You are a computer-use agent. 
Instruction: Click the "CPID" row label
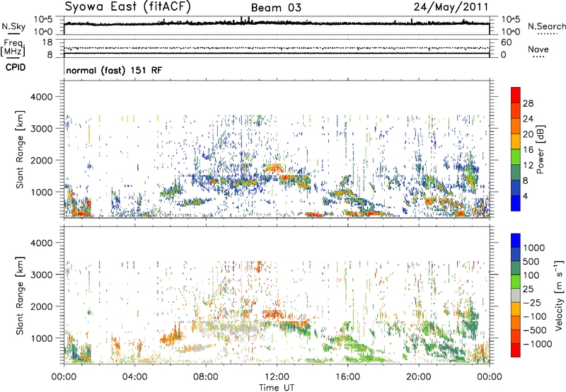pos(16,67)
